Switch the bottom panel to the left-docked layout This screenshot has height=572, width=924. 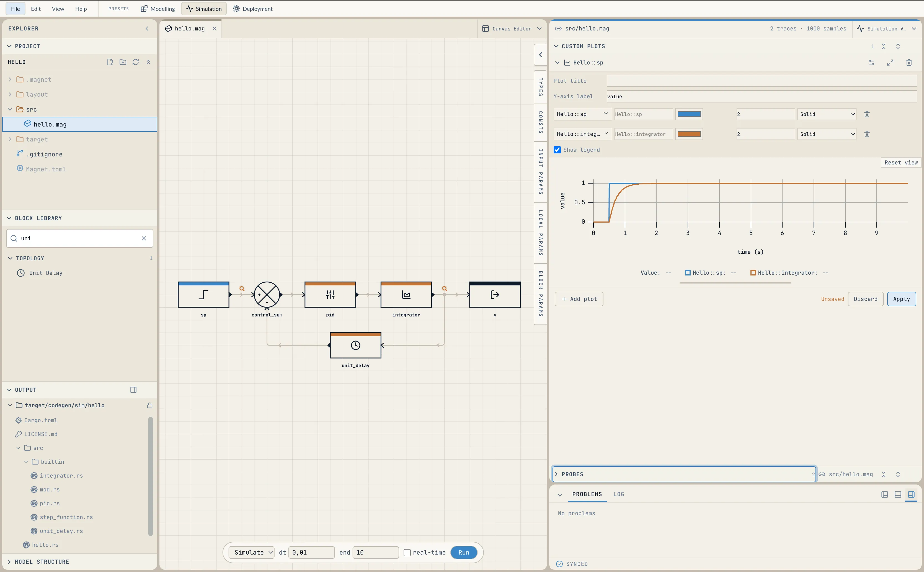885,495
